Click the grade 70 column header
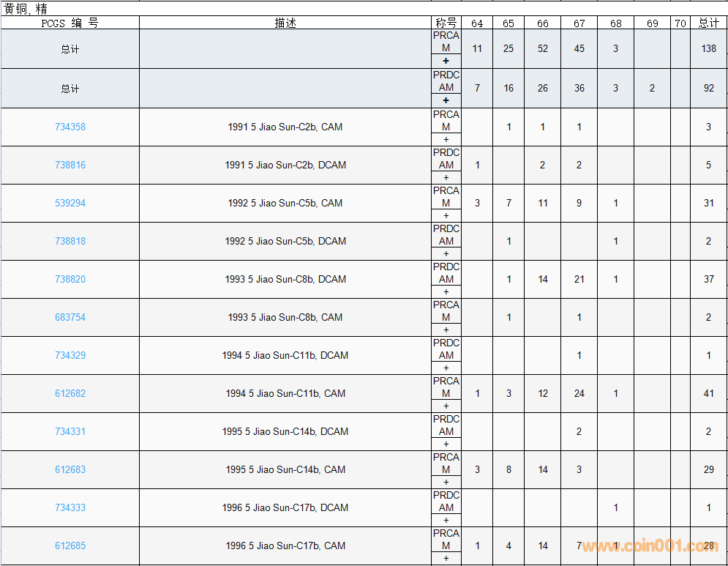This screenshot has width=728, height=566. pos(680,23)
